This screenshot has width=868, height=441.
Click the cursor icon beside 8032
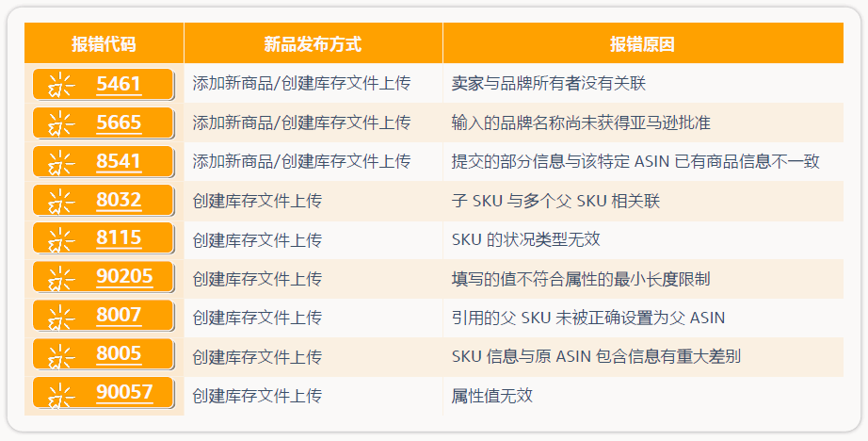point(60,202)
